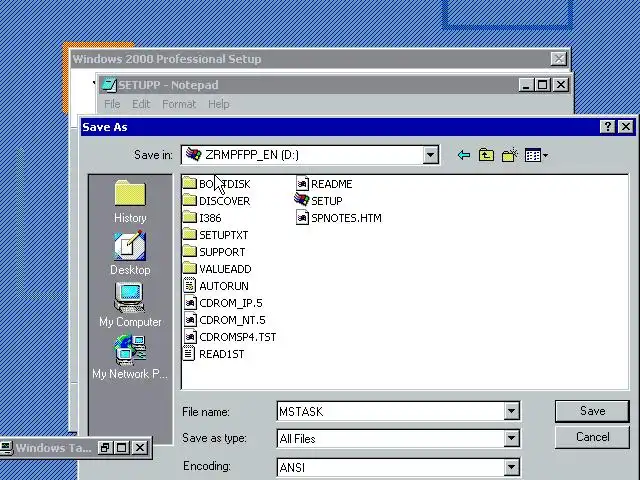Select the SUPPORT folder
The height and width of the screenshot is (480, 640).
214,252
